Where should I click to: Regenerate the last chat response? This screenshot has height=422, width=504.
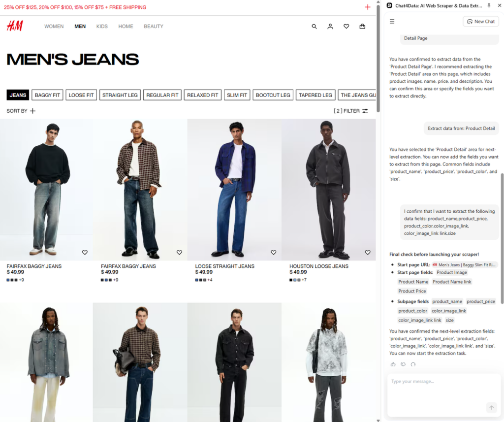pyautogui.click(x=413, y=364)
